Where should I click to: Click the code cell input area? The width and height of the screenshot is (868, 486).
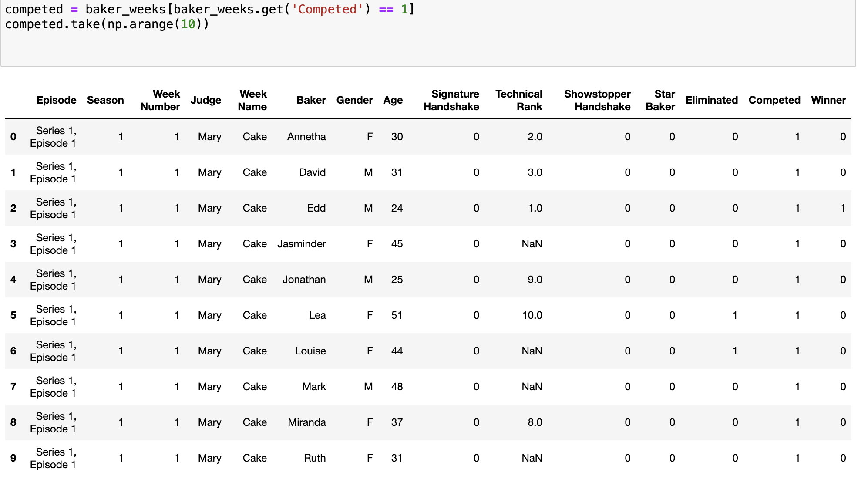pyautogui.click(x=428, y=33)
